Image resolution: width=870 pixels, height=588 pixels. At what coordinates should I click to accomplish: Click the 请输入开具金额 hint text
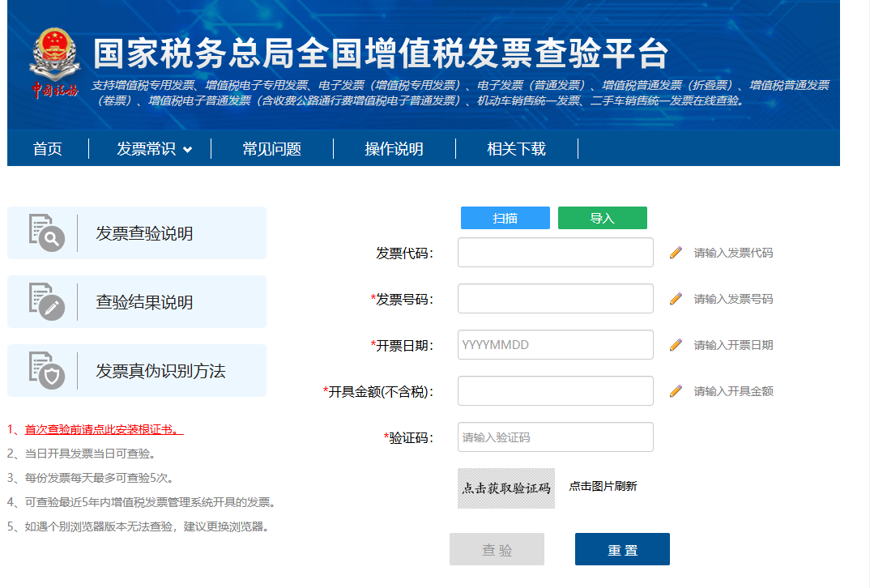click(734, 391)
